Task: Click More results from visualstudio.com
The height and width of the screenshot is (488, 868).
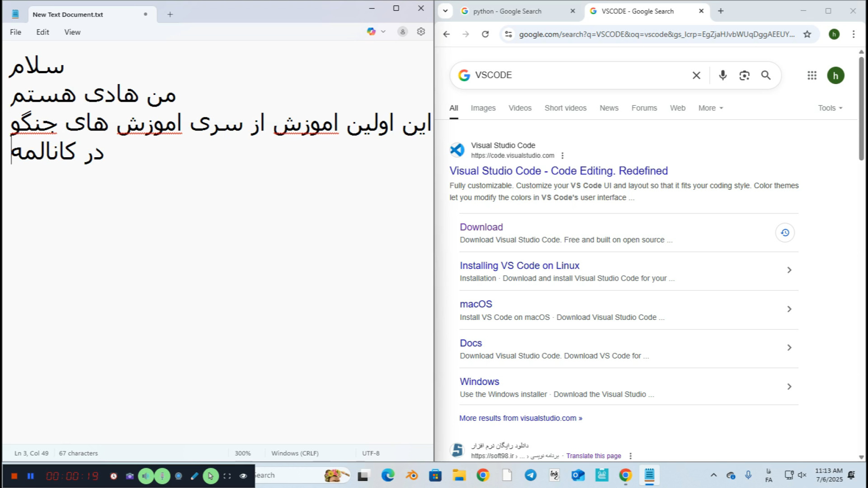Action: (x=520, y=418)
